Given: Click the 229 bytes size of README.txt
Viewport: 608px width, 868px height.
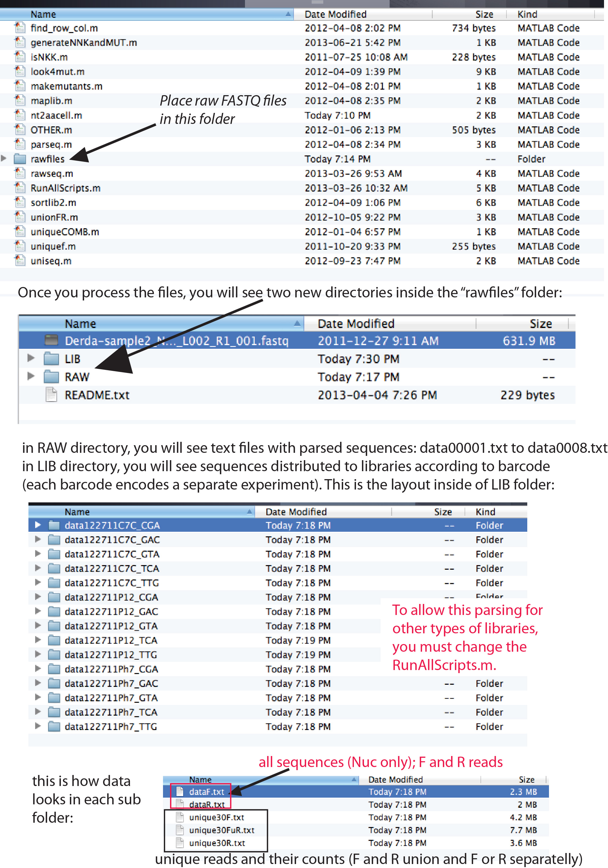Looking at the screenshot, I should pos(528,395).
